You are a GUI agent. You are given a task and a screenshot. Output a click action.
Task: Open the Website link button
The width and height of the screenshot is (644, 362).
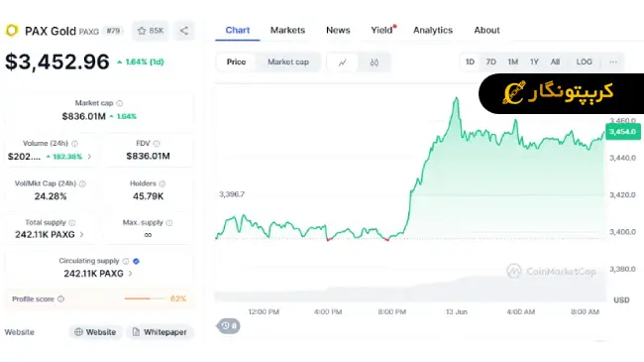[x=95, y=332]
